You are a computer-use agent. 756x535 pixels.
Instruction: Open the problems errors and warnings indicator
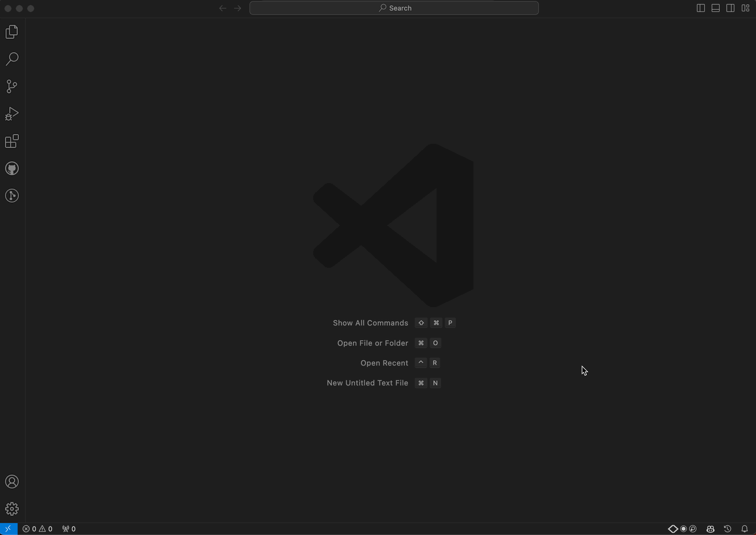(38, 529)
